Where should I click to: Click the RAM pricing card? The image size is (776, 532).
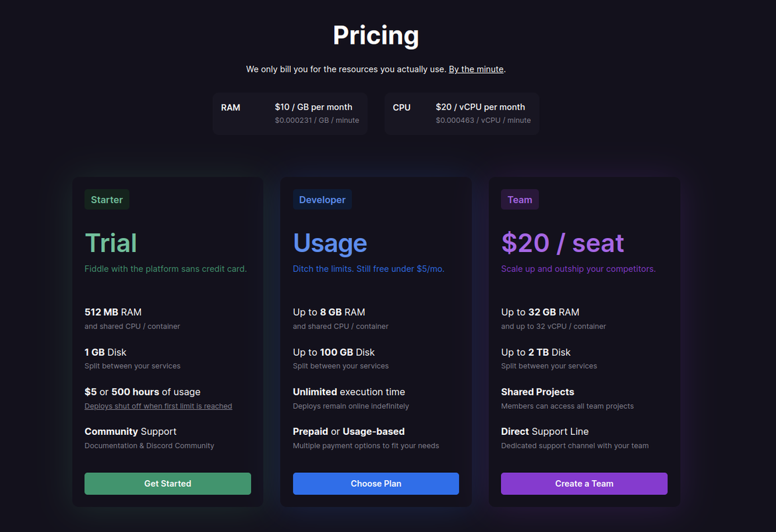pos(290,113)
